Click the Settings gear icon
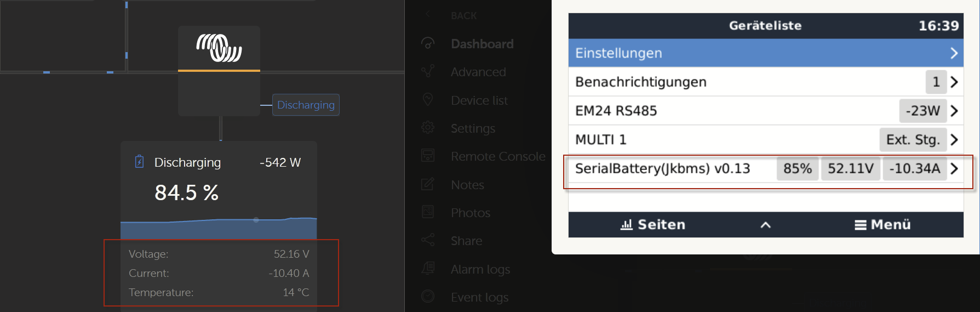Viewport: 980px width, 312px height. pyautogui.click(x=428, y=128)
